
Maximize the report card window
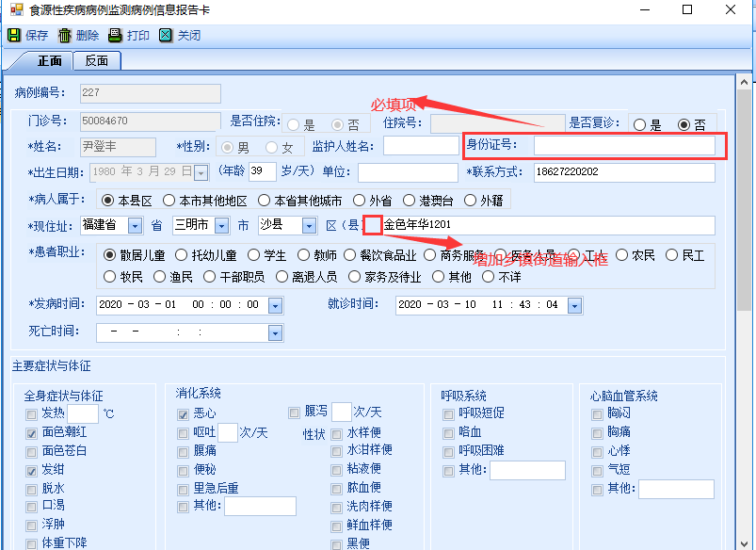[x=687, y=9]
